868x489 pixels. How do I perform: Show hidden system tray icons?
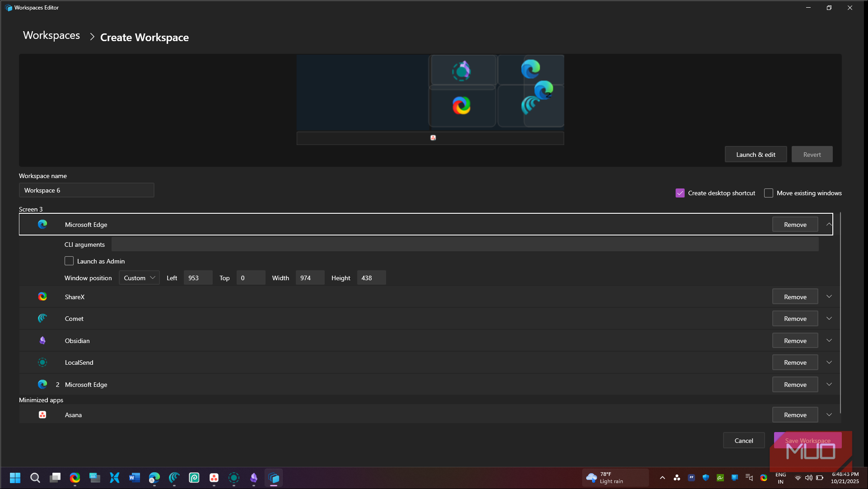(663, 478)
